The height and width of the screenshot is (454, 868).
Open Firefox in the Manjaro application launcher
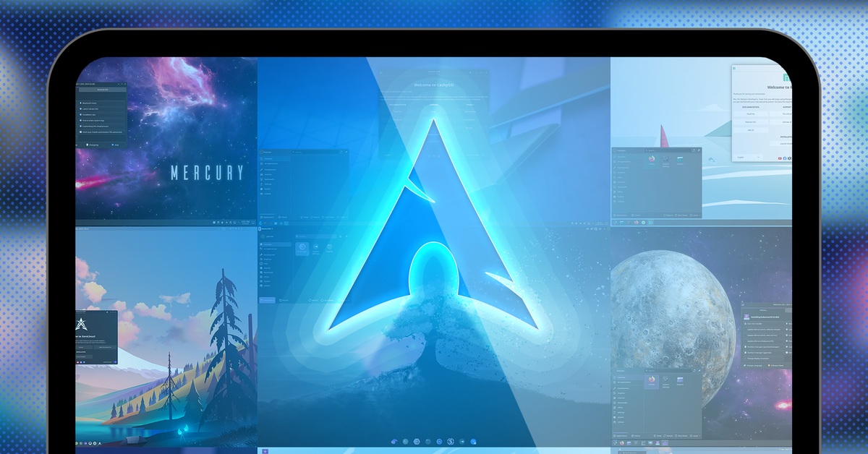click(x=651, y=160)
